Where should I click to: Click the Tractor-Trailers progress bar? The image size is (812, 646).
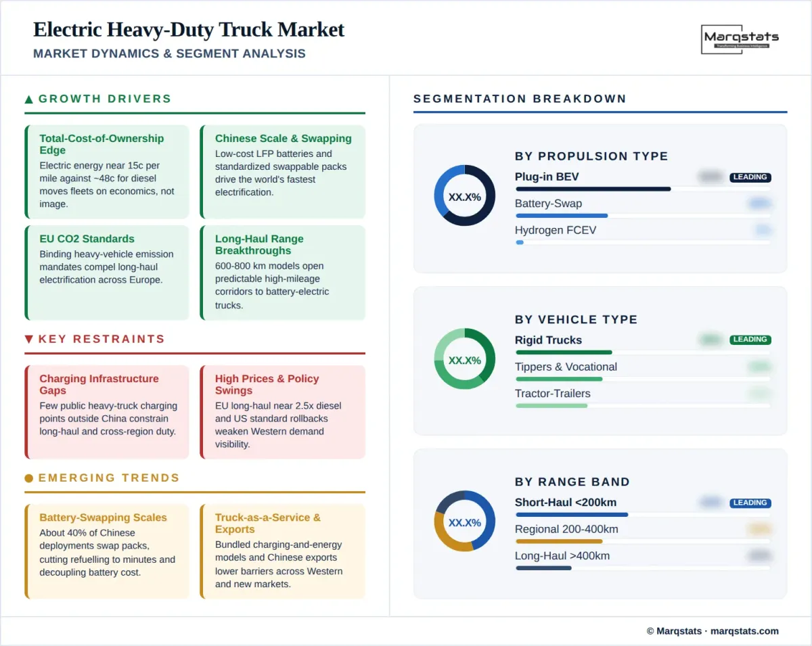[643, 406]
